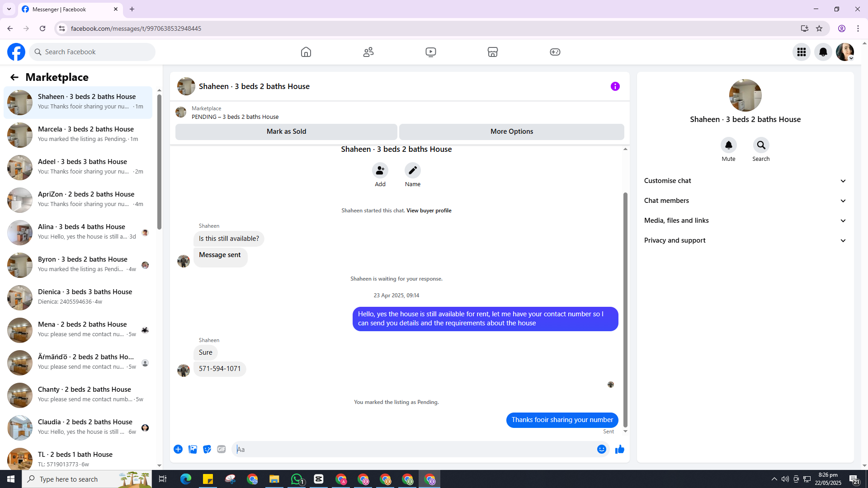This screenshot has height=488, width=868.
Task: Open Shaheen's profile thumbnail in right panel
Action: (x=745, y=95)
